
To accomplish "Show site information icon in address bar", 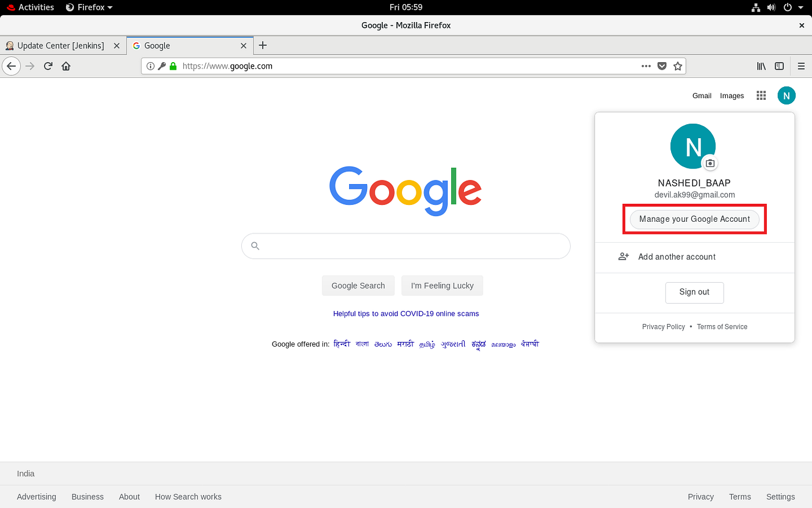I will pyautogui.click(x=150, y=66).
